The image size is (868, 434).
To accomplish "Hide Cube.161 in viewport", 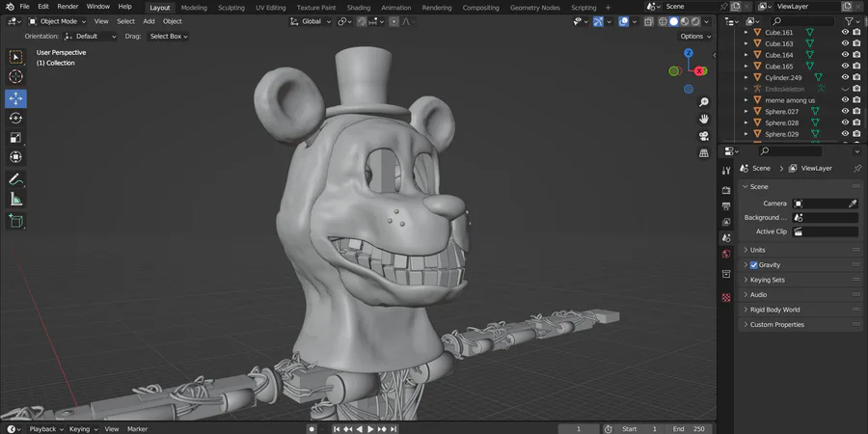I will [x=845, y=32].
